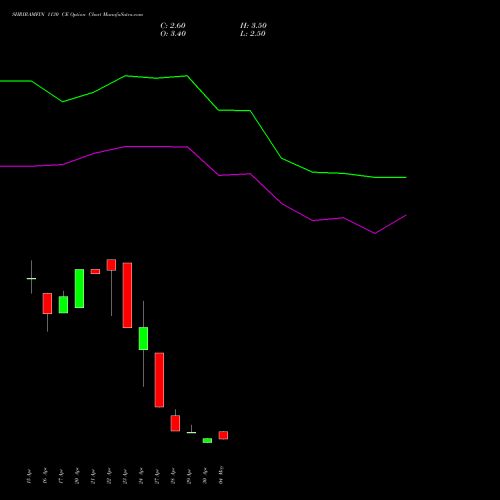Screen dimensions: 500x500
Task: Click the 21 Apr date label
Action: click(x=93, y=476)
